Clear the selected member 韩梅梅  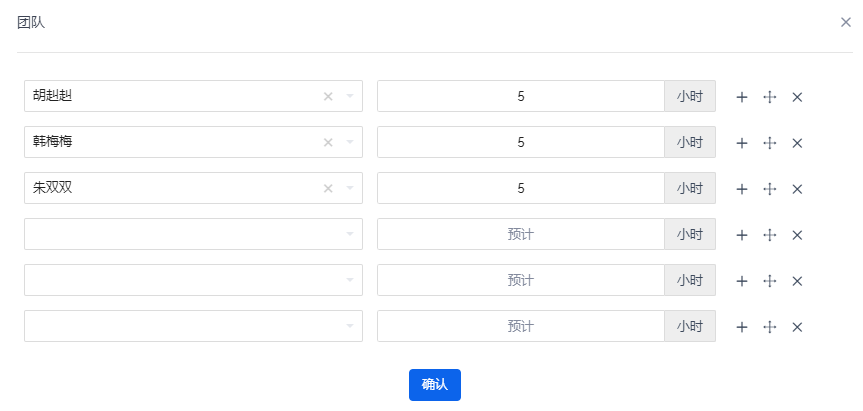tap(328, 143)
